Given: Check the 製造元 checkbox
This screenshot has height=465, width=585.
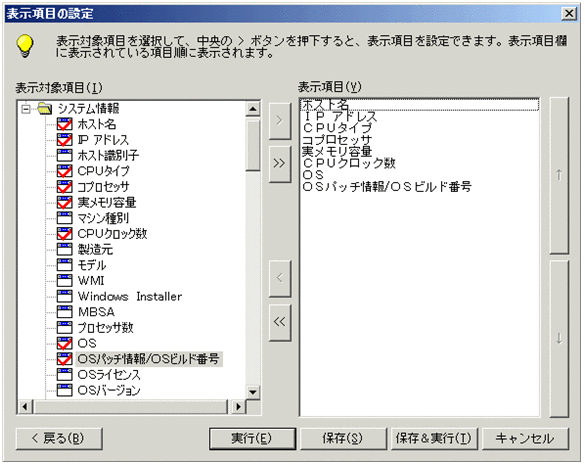Looking at the screenshot, I should (65, 250).
